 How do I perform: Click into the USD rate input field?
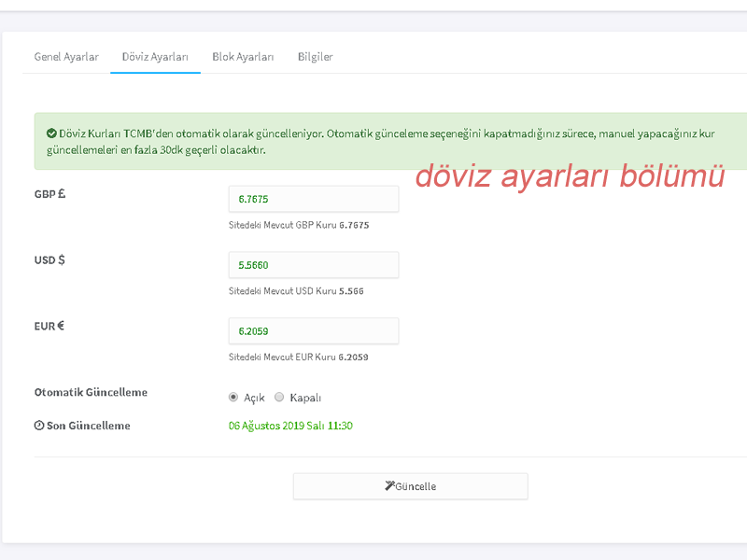(313, 265)
